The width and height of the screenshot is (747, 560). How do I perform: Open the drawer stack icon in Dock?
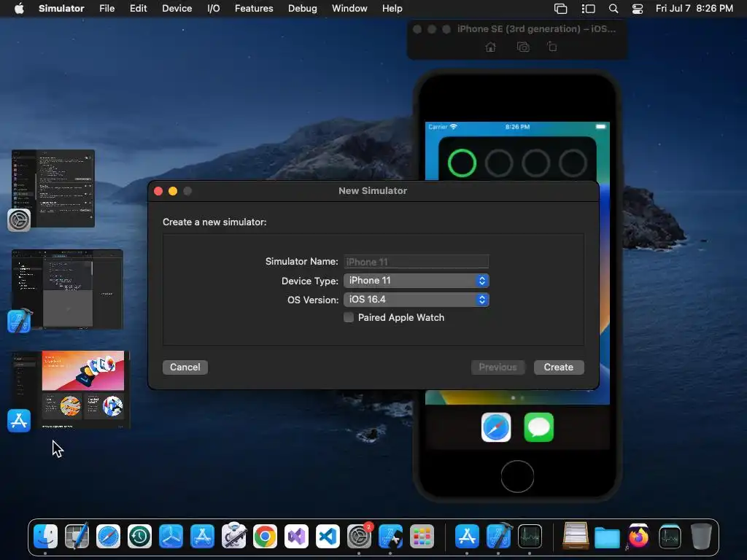[576, 536]
